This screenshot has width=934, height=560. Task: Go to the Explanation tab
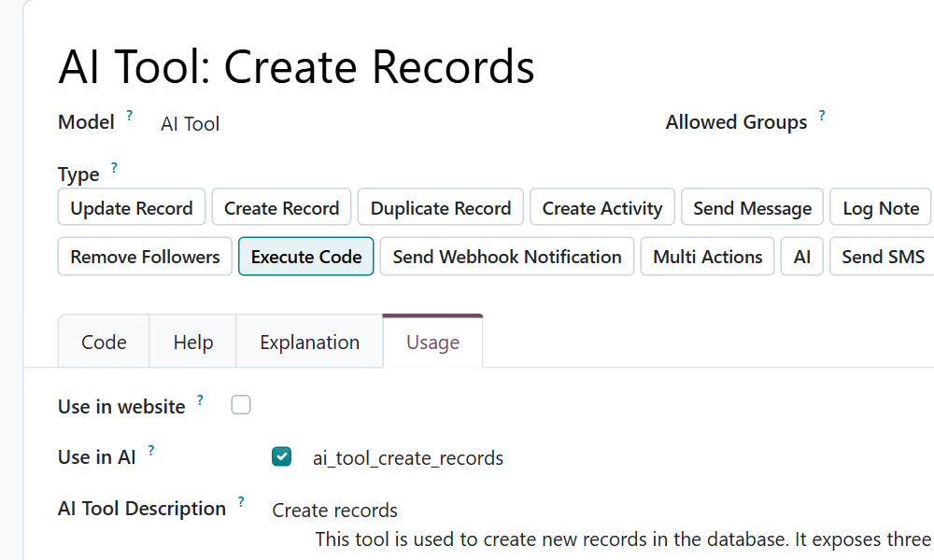click(309, 342)
